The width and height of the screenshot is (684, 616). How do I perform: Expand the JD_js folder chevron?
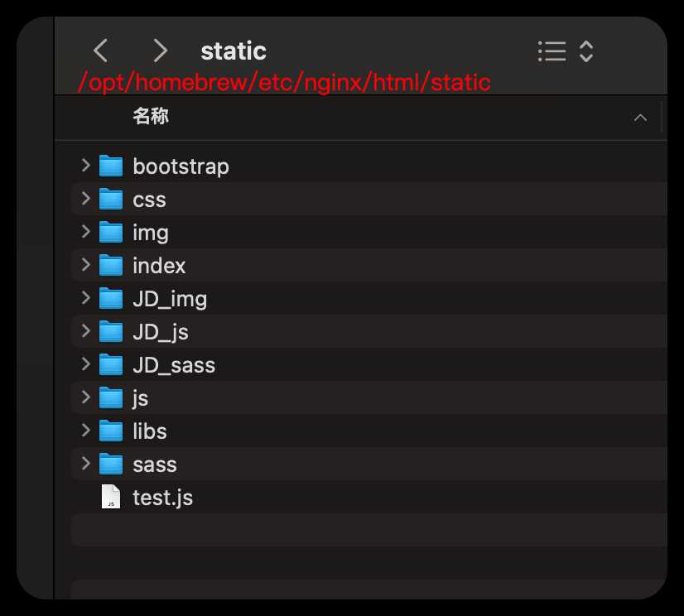point(85,330)
